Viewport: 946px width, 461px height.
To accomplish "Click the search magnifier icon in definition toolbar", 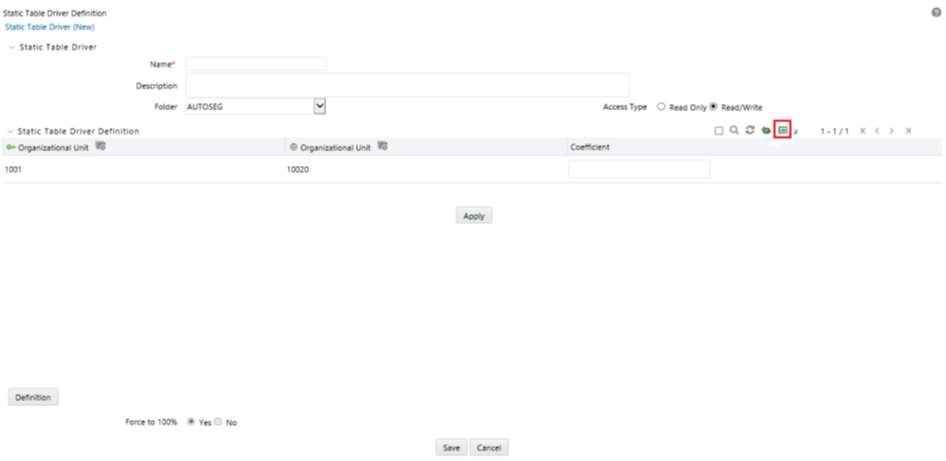I will pyautogui.click(x=734, y=130).
